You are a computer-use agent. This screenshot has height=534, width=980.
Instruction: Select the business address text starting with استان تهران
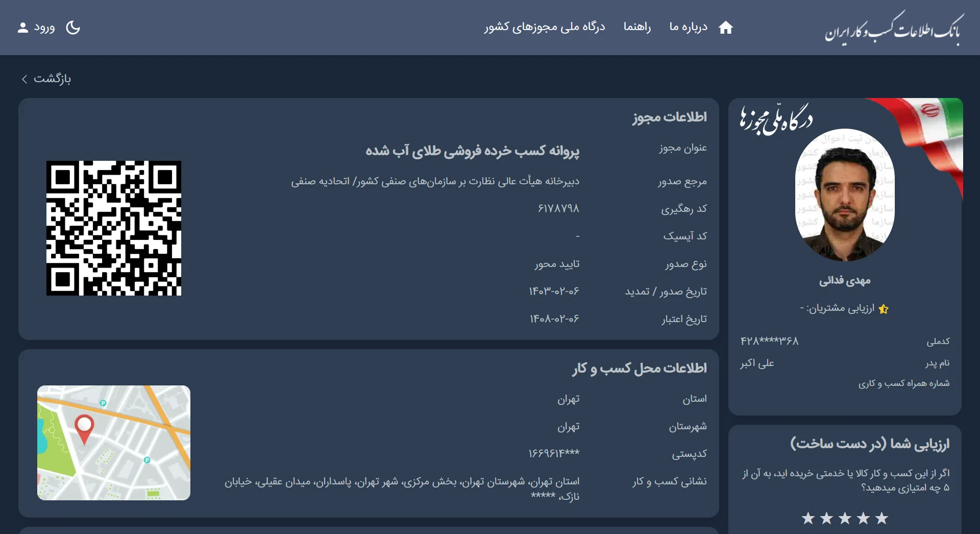click(x=402, y=489)
